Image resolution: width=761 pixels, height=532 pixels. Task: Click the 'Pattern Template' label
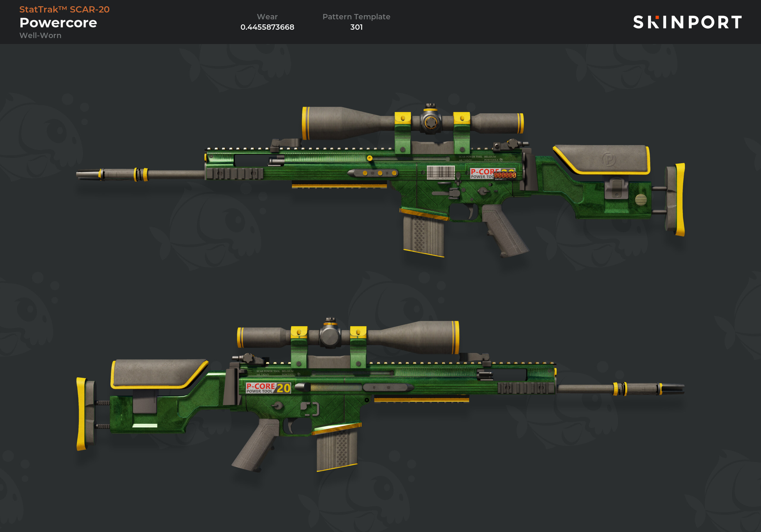tap(356, 17)
